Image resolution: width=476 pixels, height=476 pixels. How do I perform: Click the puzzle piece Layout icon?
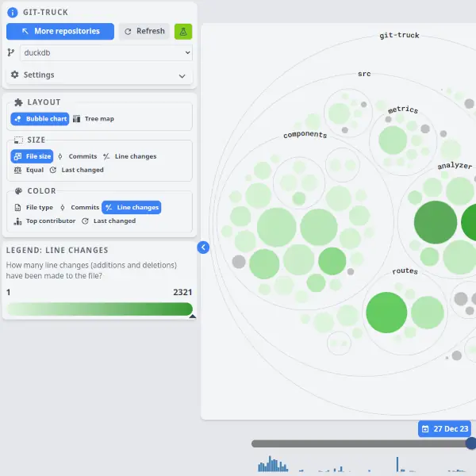coord(18,102)
